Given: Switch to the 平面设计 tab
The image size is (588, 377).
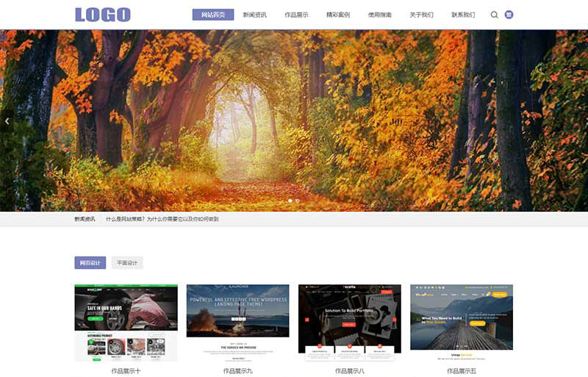Looking at the screenshot, I should (127, 263).
